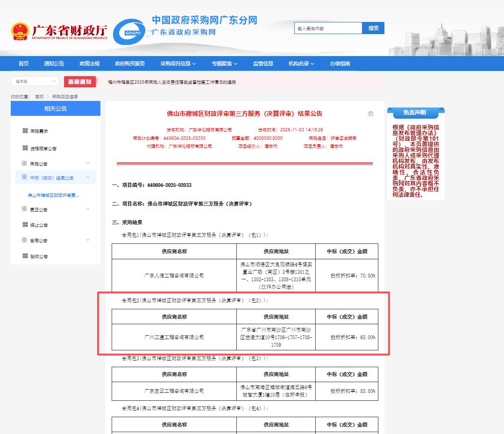Open the 省本级 region dropdown
Image resolution: width=504 pixels, height=434 pixels.
(x=35, y=81)
